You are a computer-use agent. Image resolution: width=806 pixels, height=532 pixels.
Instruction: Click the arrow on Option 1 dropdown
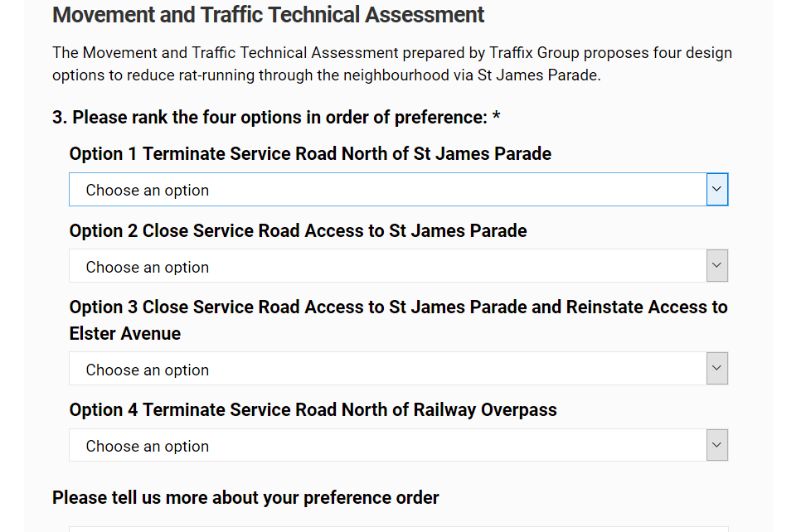click(x=717, y=190)
